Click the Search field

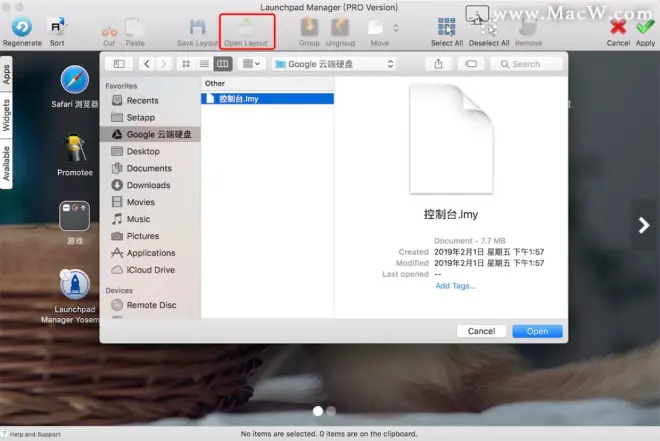click(526, 64)
